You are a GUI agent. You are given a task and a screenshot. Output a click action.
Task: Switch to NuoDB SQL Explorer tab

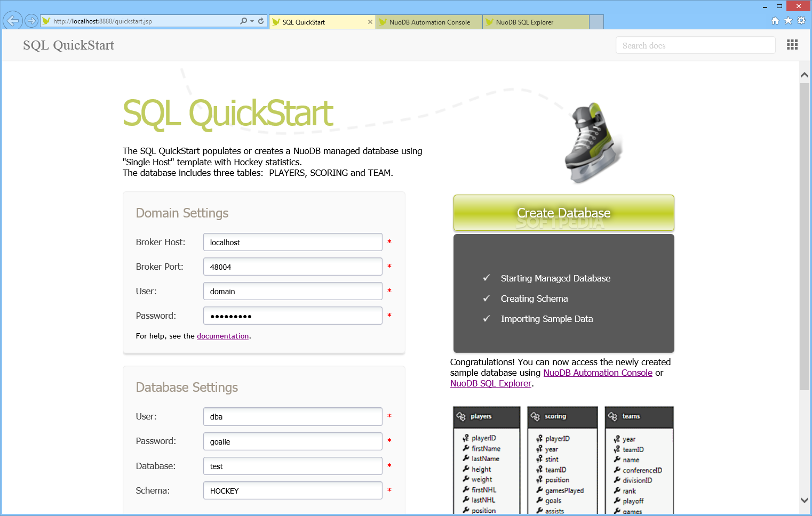click(x=536, y=22)
